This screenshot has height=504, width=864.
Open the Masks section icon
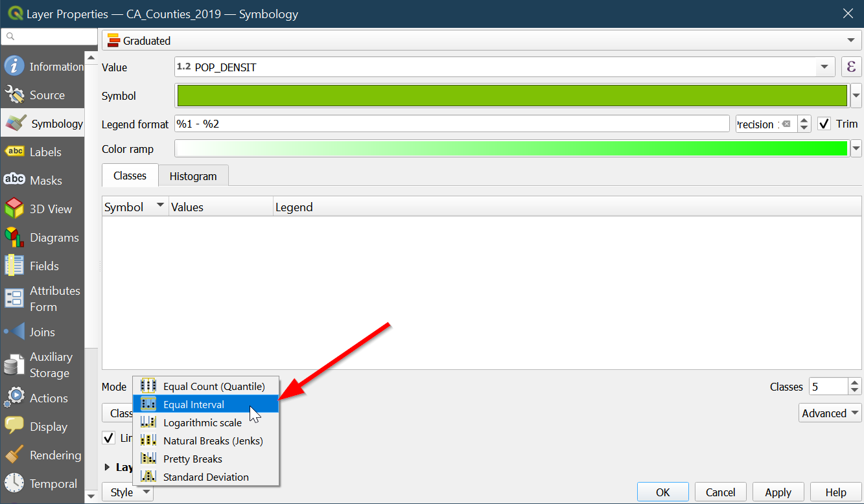[14, 180]
